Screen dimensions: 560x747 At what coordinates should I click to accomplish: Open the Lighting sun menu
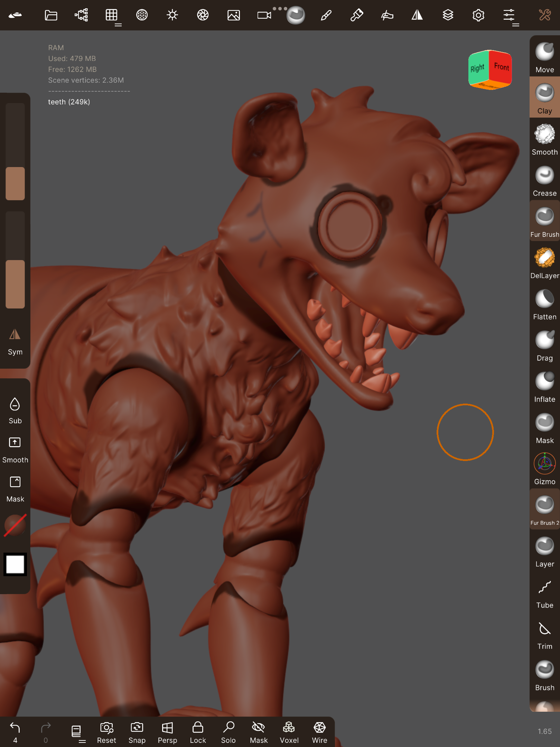(x=172, y=15)
